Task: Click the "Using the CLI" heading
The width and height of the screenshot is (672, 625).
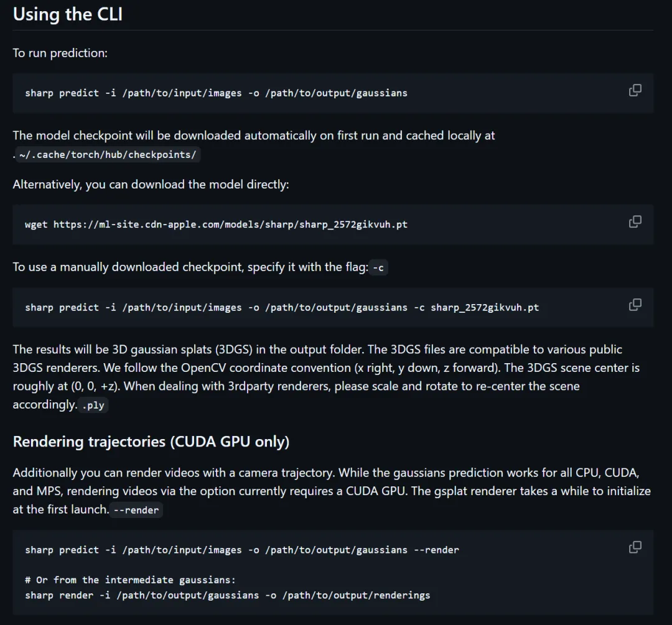Action: pos(68,14)
